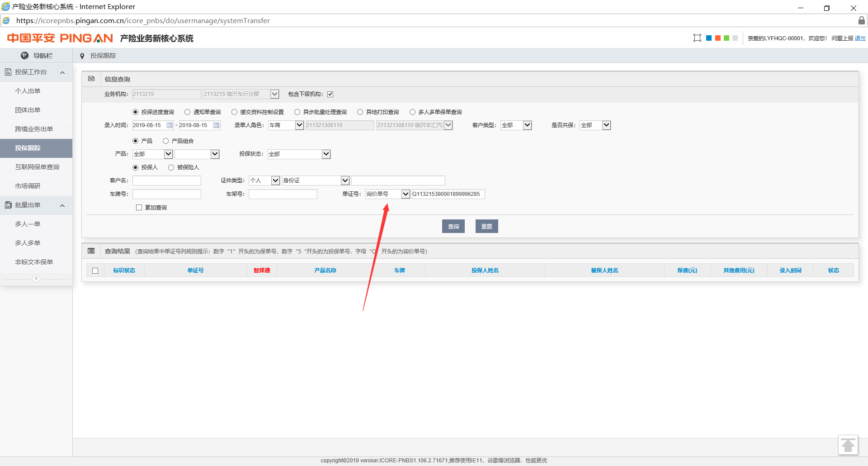Choose the 被保险人 radio option
Image resolution: width=868 pixels, height=466 pixels.
[171, 167]
